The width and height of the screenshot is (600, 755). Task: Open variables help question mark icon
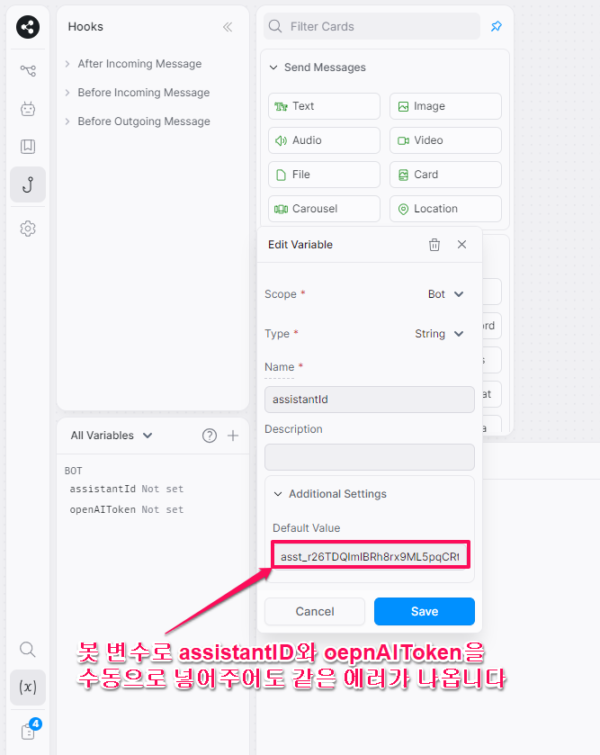point(209,436)
